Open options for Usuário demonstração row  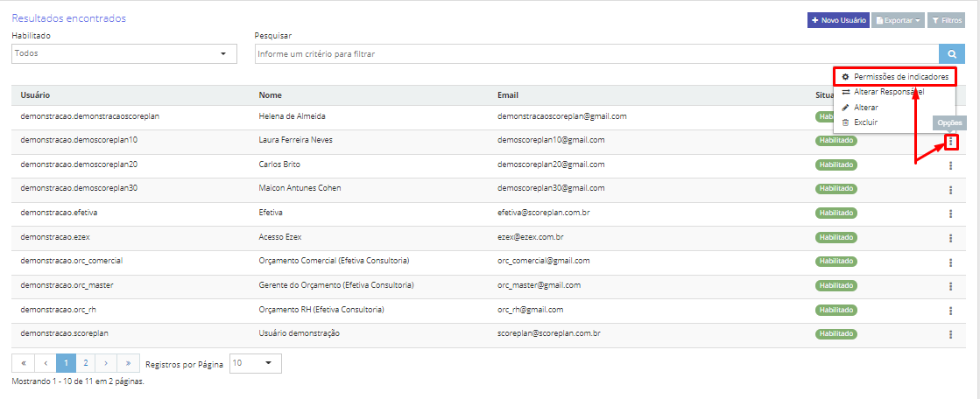950,334
